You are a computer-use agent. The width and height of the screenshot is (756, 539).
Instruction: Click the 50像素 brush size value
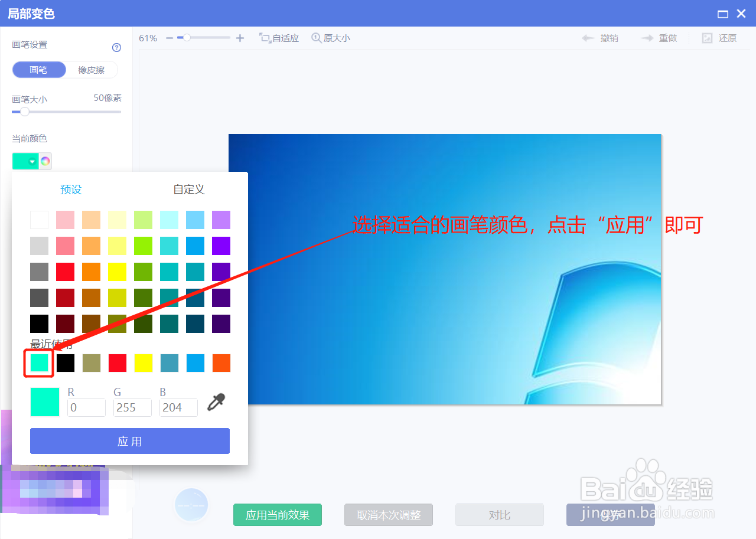pos(107,98)
